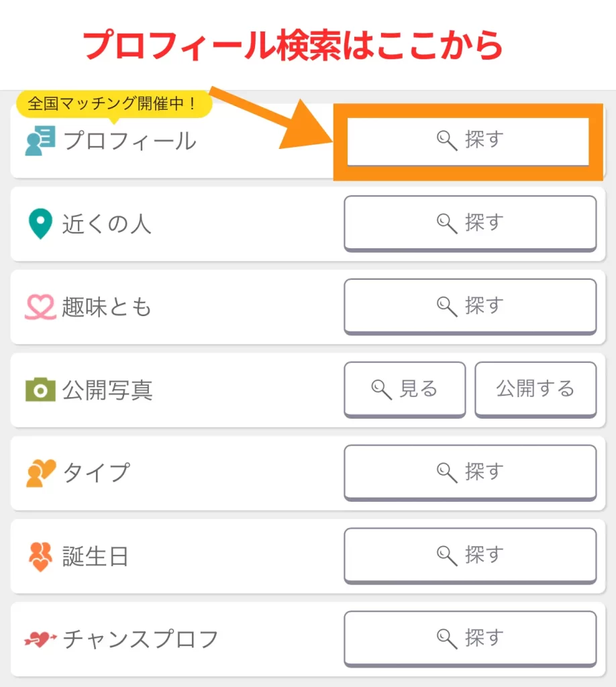
Task: Search 趣味とも with its 探す button
Action: pyautogui.click(x=470, y=306)
